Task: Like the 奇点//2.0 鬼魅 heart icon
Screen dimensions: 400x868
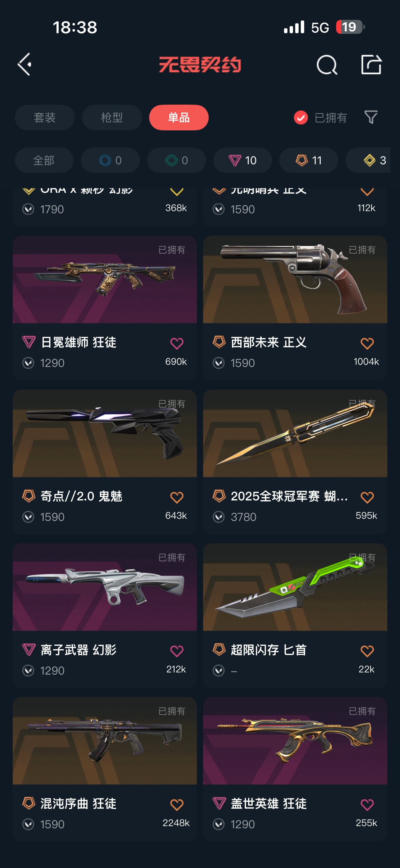Action: [x=176, y=497]
